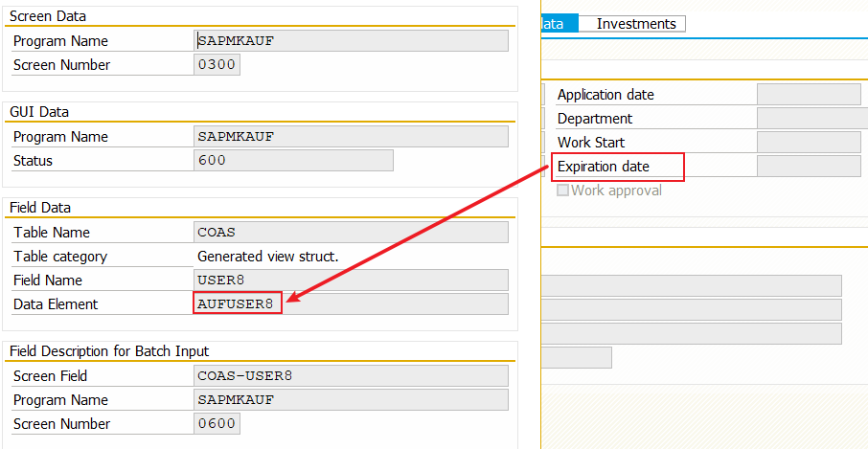Click the GUI Data group header

(39, 112)
